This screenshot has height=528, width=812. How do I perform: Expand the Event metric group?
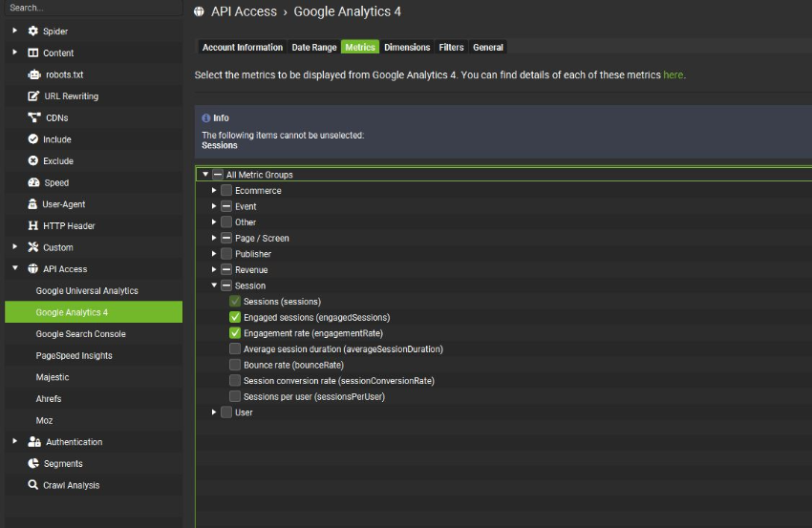tap(214, 206)
